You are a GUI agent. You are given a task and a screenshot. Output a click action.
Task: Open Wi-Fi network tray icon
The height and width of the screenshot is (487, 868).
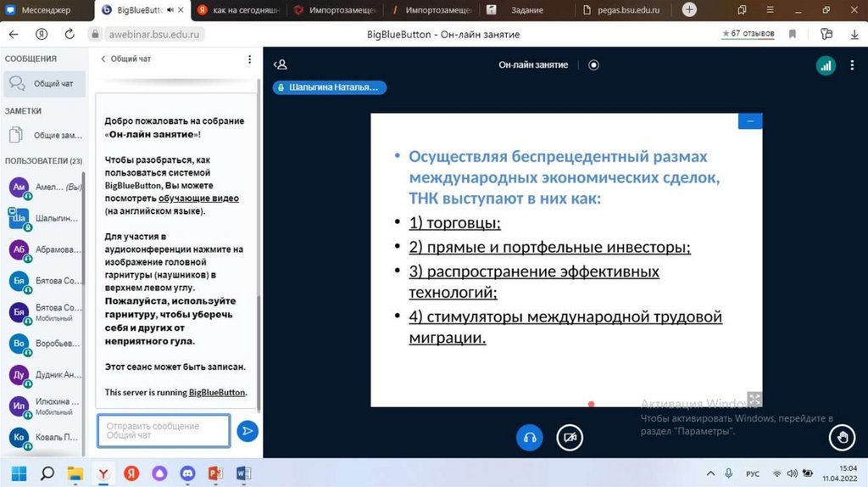click(777, 473)
